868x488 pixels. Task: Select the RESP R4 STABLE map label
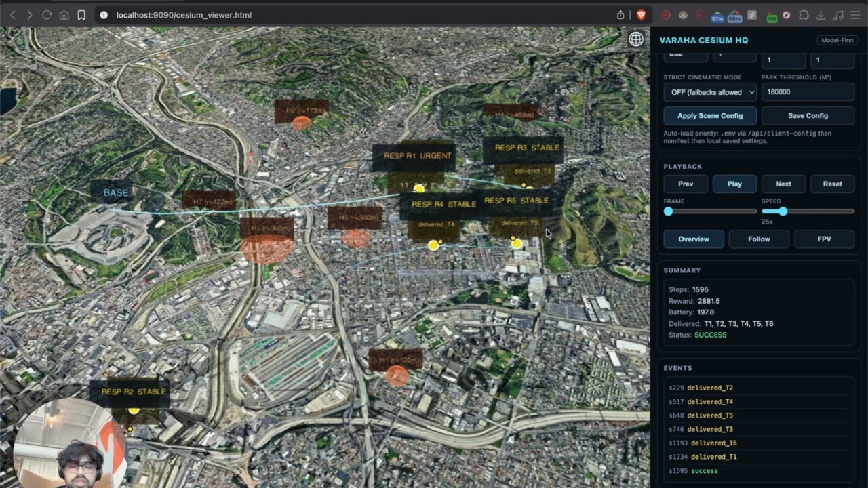[444, 205]
